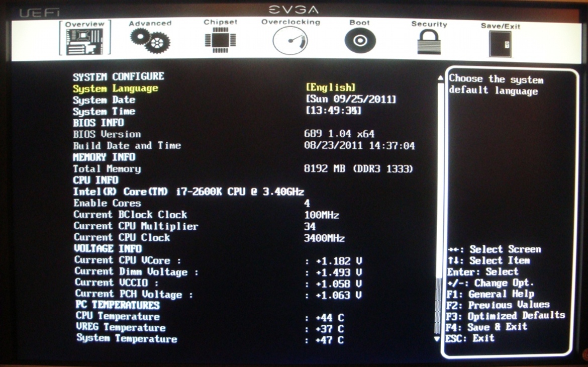This screenshot has height=367, width=588.
Task: Click the "F4: Save & Exit" hint
Action: coord(487,327)
